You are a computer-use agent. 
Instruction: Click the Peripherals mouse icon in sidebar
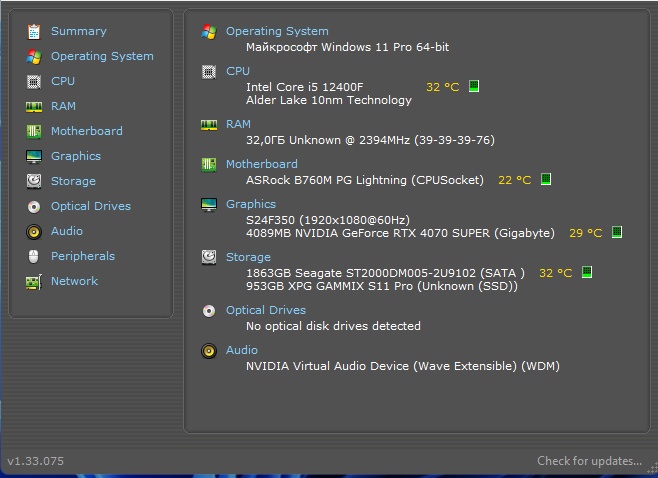(x=34, y=257)
